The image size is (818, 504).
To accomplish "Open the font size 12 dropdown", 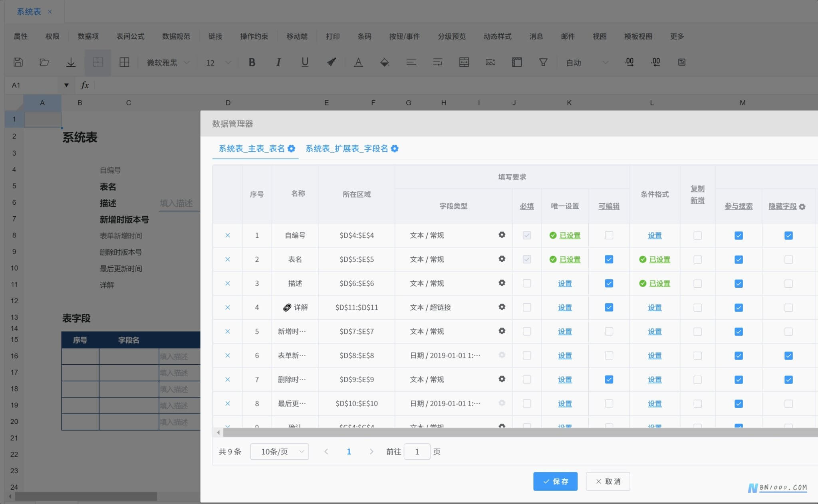I will [x=218, y=63].
